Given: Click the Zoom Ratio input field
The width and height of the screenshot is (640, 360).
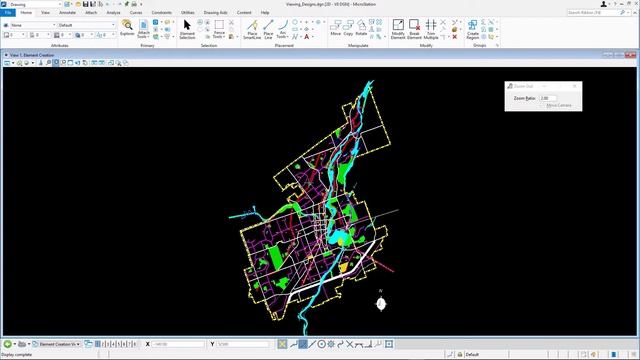Looking at the screenshot, I should pos(548,98).
